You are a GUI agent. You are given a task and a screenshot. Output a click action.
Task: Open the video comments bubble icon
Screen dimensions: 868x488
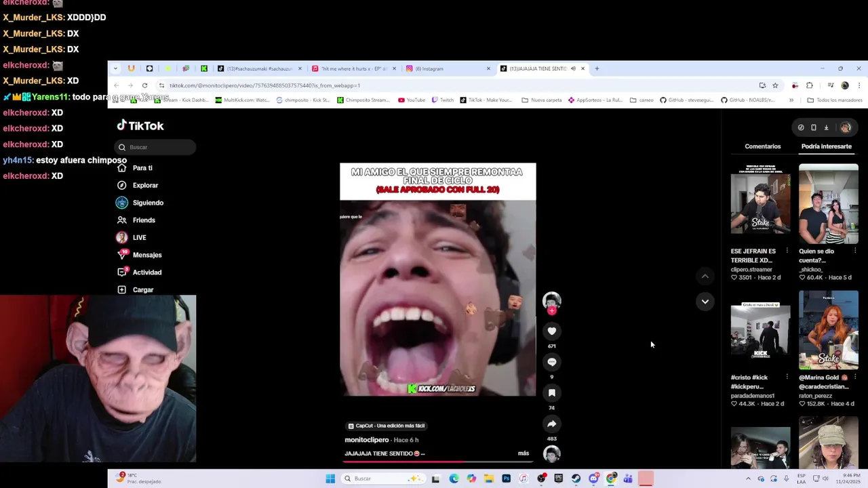(551, 362)
